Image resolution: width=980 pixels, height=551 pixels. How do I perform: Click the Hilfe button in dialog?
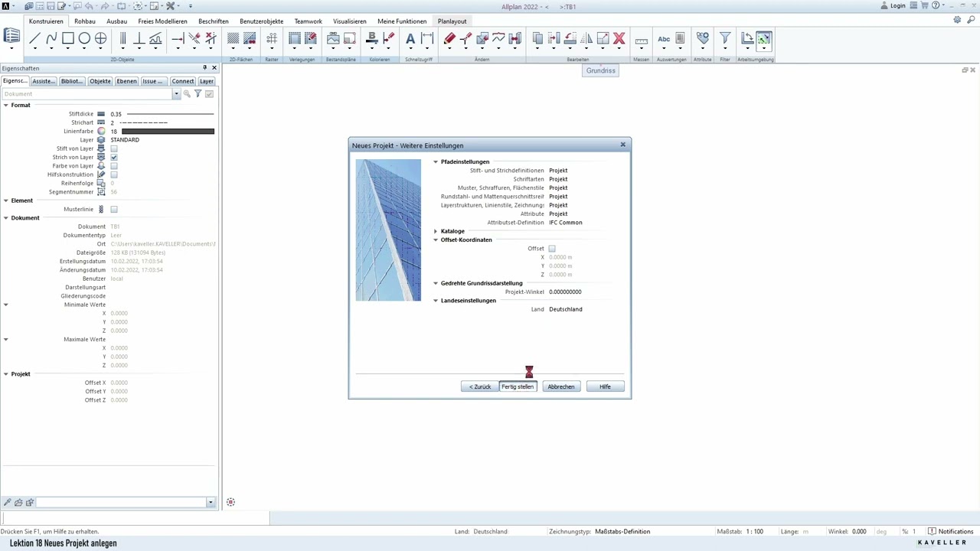tap(605, 386)
